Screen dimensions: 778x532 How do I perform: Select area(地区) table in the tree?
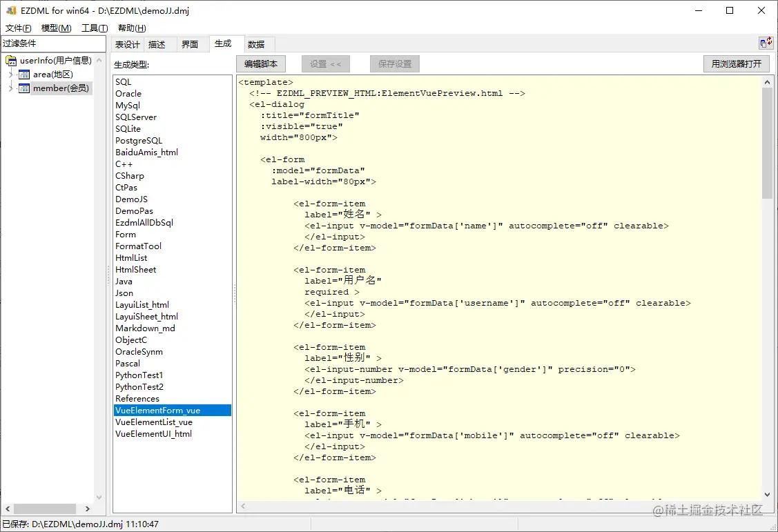(x=53, y=75)
